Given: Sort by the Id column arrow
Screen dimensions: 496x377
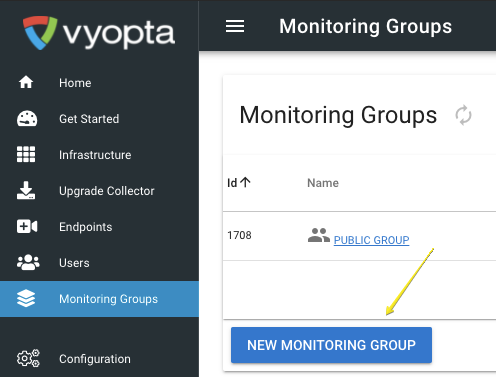Looking at the screenshot, I should [245, 182].
